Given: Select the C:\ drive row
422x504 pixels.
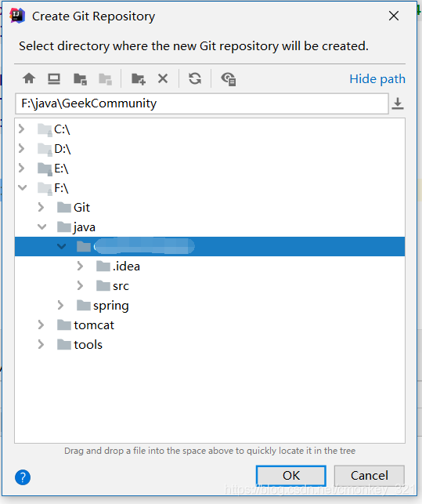Looking at the screenshot, I should tap(210, 129).
